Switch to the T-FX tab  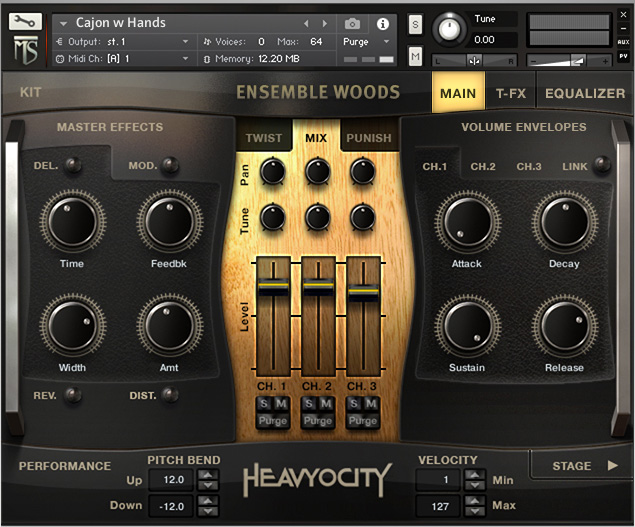point(511,94)
